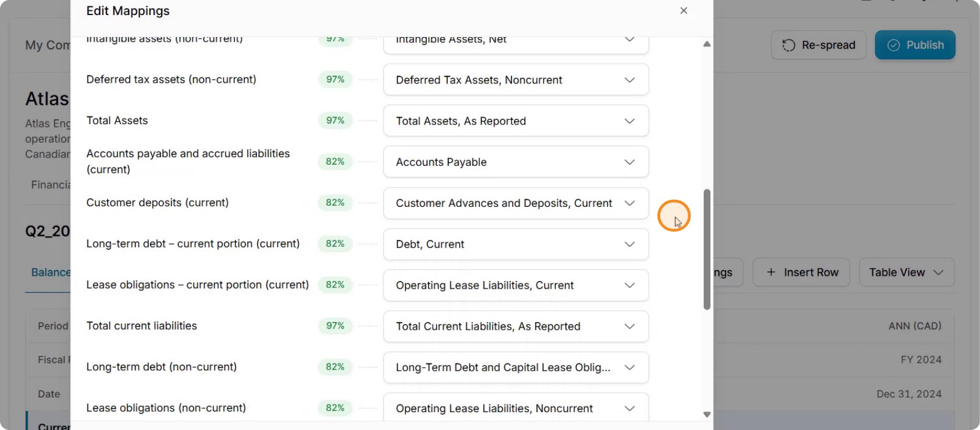Click 'Total current liabilities' label
980x430 pixels.
point(142,326)
